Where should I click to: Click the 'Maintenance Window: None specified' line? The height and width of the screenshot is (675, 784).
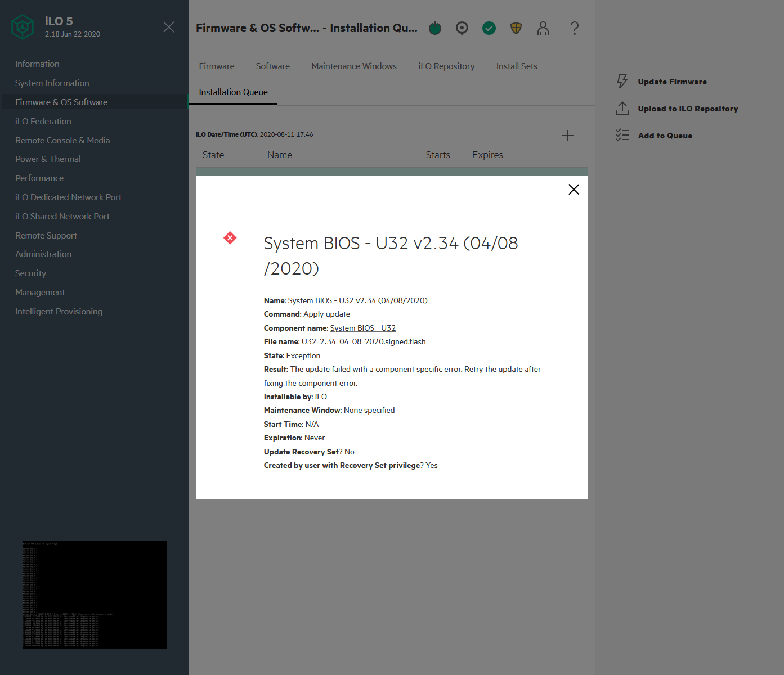(x=329, y=411)
